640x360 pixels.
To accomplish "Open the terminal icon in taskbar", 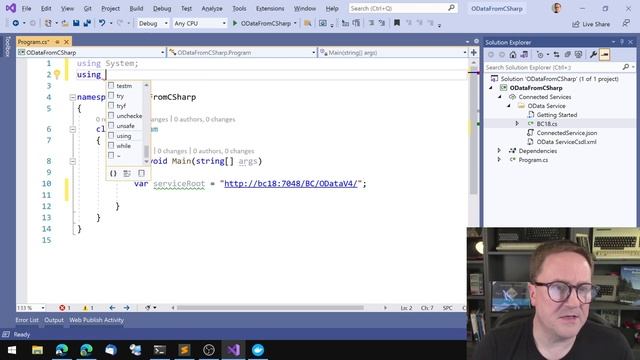I will click(x=160, y=350).
